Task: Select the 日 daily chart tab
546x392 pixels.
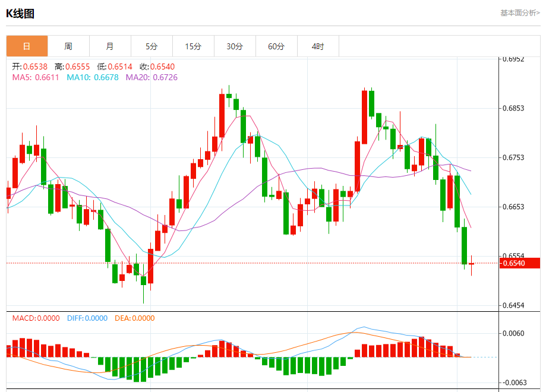Action: pyautogui.click(x=27, y=46)
